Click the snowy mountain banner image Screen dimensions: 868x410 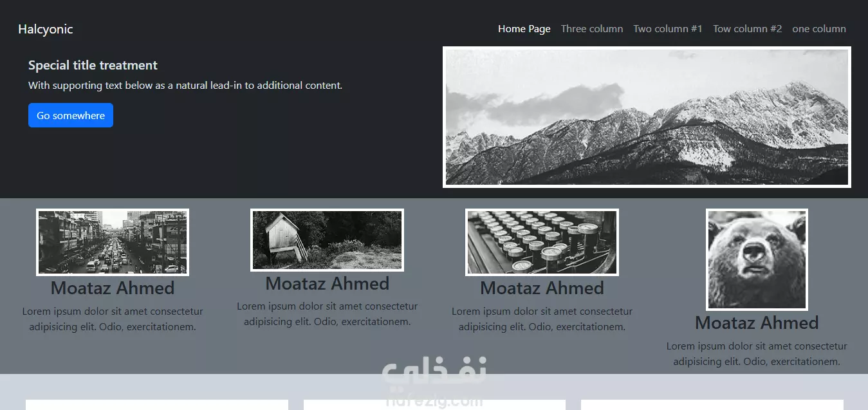click(647, 117)
